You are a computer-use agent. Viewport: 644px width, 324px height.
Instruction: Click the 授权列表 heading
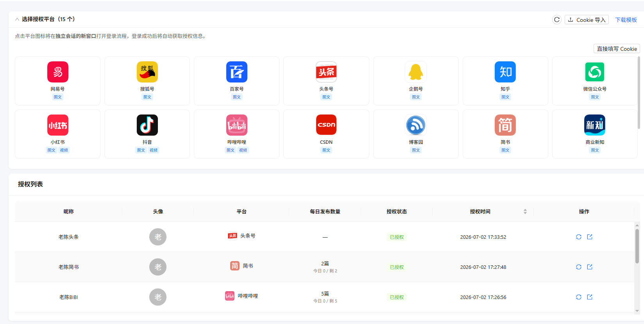click(x=30, y=184)
